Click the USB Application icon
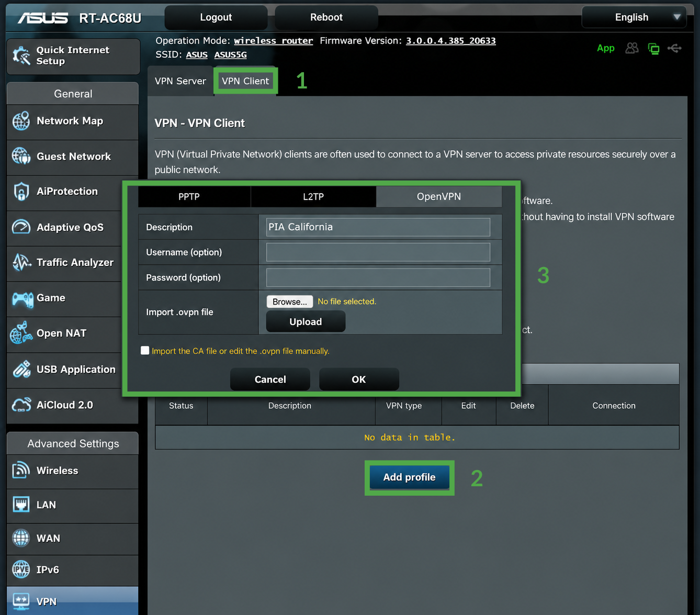Viewport: 700px width, 615px height. click(21, 369)
